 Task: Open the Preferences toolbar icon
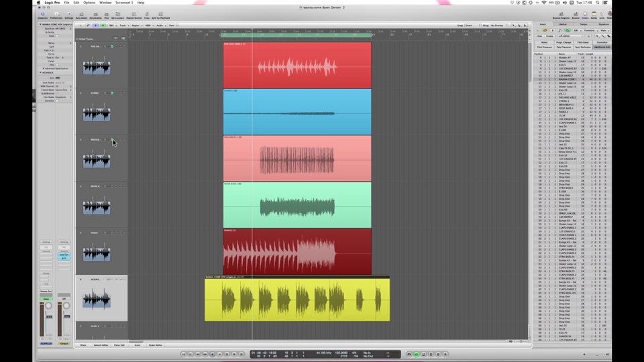pos(56,15)
